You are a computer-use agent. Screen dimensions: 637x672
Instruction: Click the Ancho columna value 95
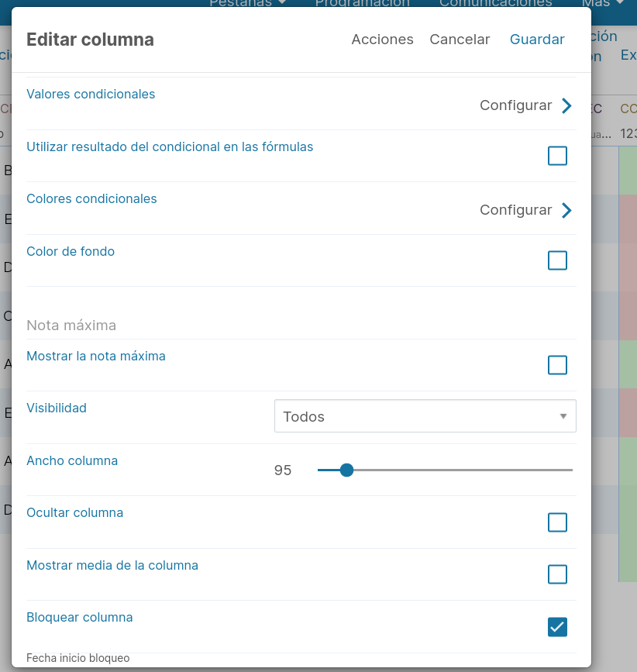[x=283, y=470]
